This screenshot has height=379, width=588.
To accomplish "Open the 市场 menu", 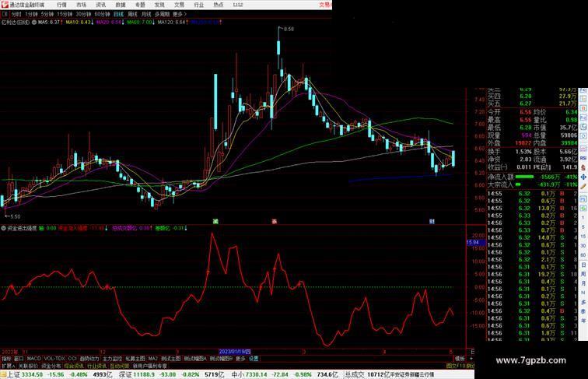I will 81,5.
